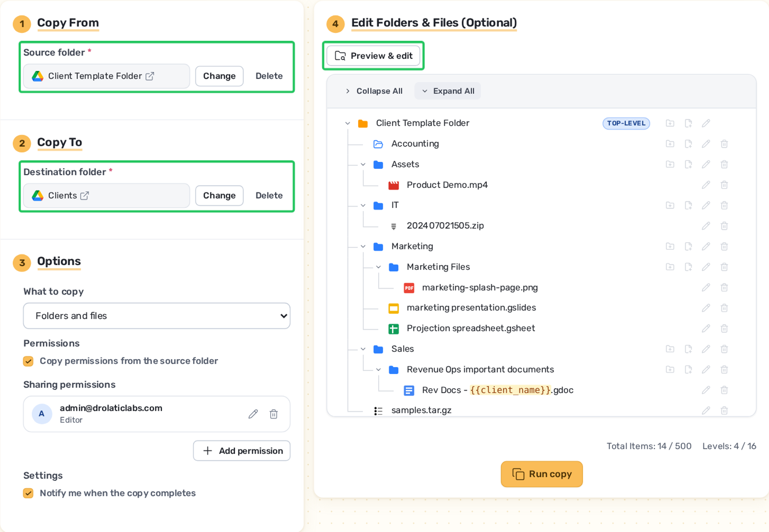Add file to Sales folder
The width and height of the screenshot is (769, 532).
pos(688,349)
